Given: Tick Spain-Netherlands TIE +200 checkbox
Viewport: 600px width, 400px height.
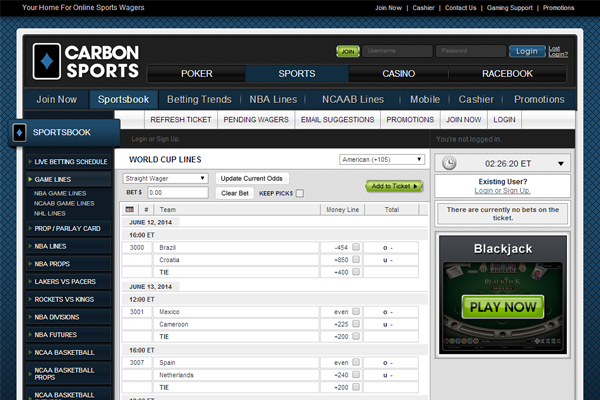Looking at the screenshot, I should point(356,387).
